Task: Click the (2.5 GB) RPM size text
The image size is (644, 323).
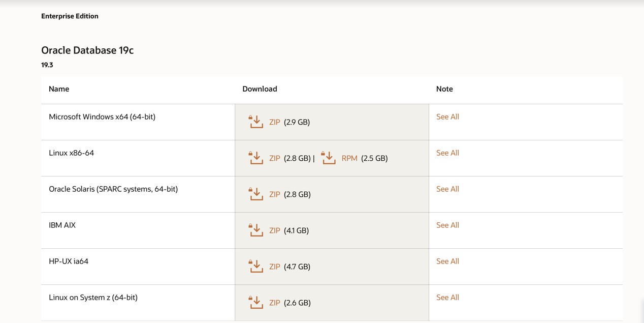Action: tap(374, 158)
